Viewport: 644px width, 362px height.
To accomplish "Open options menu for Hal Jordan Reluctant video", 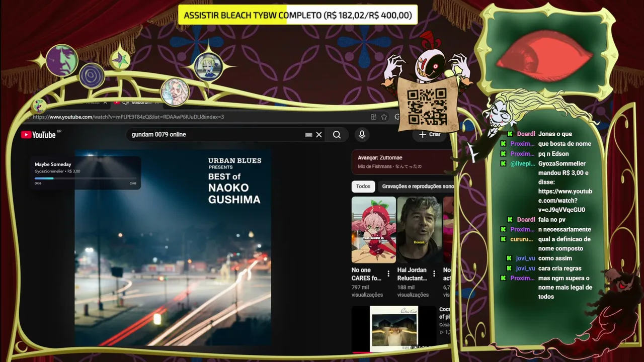I will [x=434, y=274].
